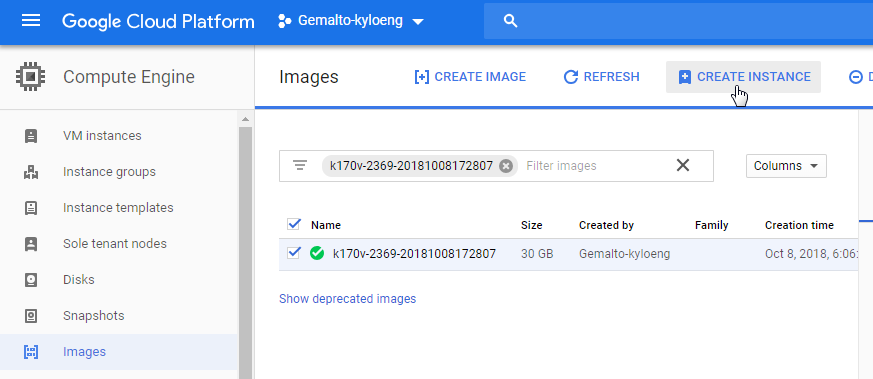Image resolution: width=873 pixels, height=379 pixels.
Task: Open the Gemalto-kyloeng project selector dropdown
Action: [351, 22]
